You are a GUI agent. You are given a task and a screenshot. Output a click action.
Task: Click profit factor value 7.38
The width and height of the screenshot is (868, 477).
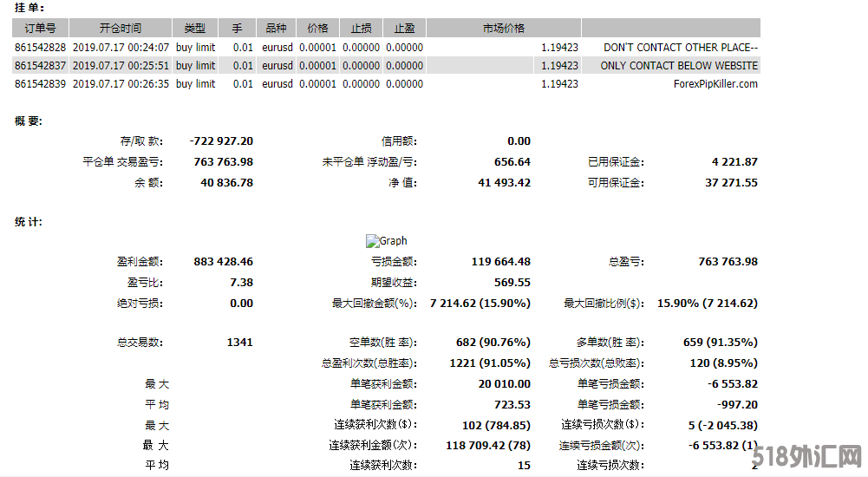[x=241, y=283]
